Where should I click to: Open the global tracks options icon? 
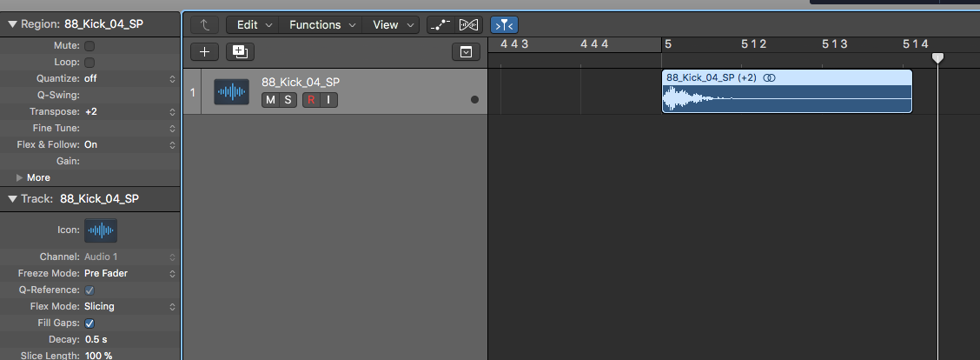pos(466,52)
